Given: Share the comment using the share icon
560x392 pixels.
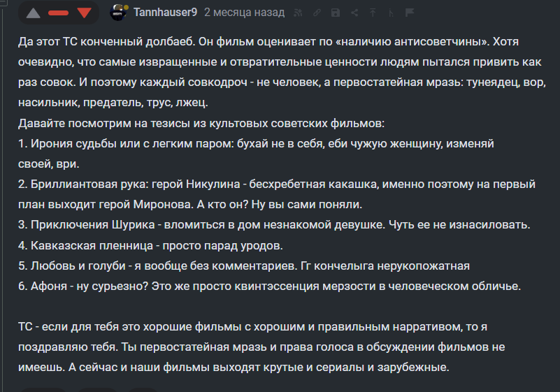Looking at the screenshot, I should pos(354,13).
